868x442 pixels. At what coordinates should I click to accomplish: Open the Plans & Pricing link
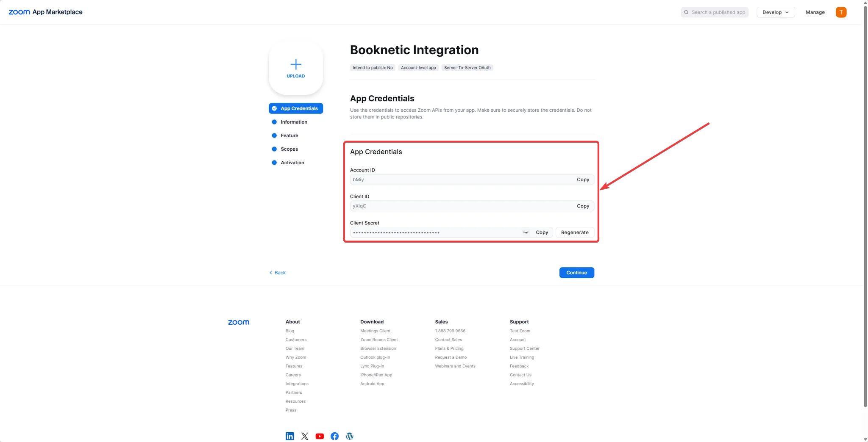[x=449, y=349]
